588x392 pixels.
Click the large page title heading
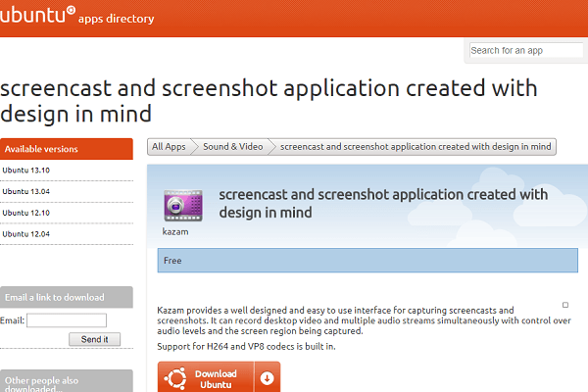269,101
